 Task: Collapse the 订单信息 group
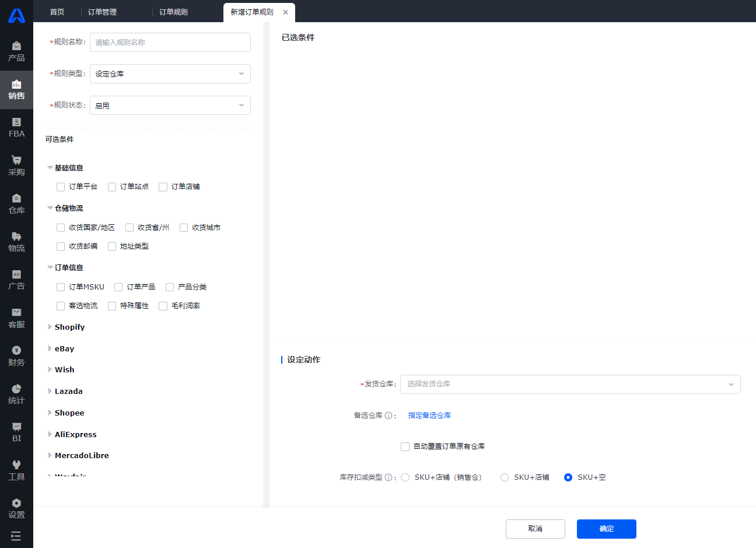click(x=50, y=268)
